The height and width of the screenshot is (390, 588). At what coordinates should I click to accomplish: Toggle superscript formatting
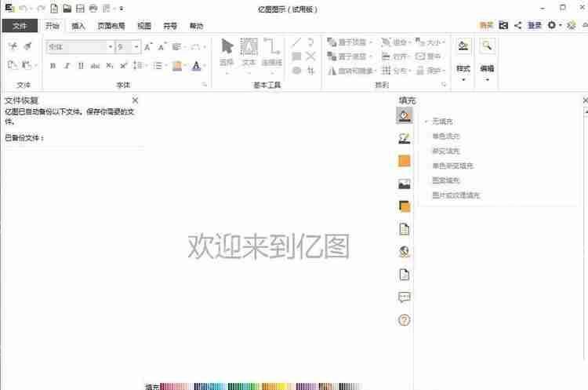[123, 66]
